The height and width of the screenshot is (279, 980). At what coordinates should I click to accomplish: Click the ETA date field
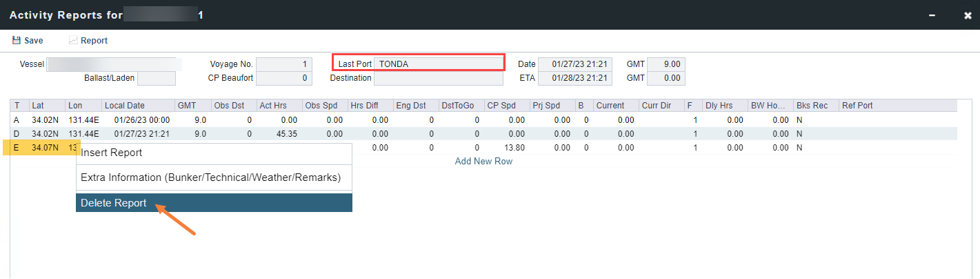pyautogui.click(x=574, y=78)
